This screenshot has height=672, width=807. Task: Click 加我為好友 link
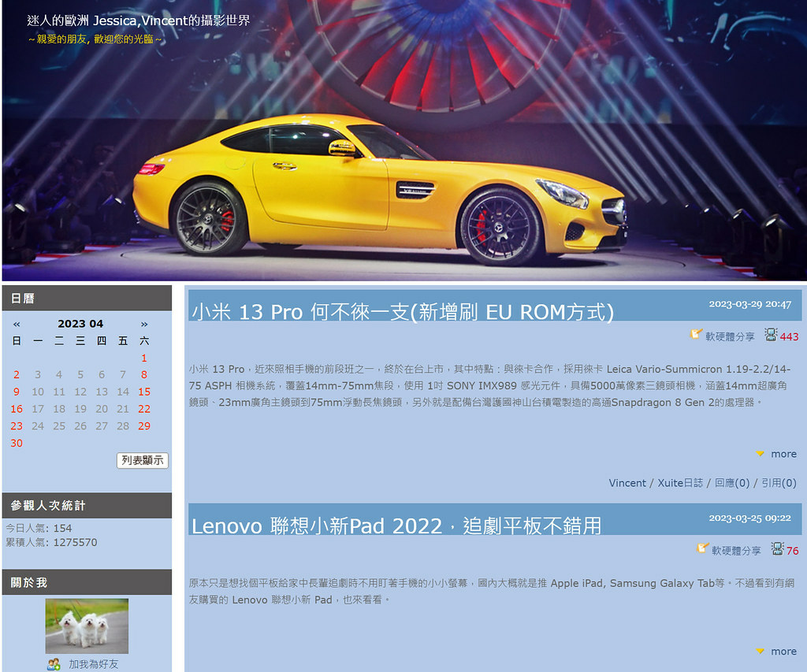click(x=94, y=664)
